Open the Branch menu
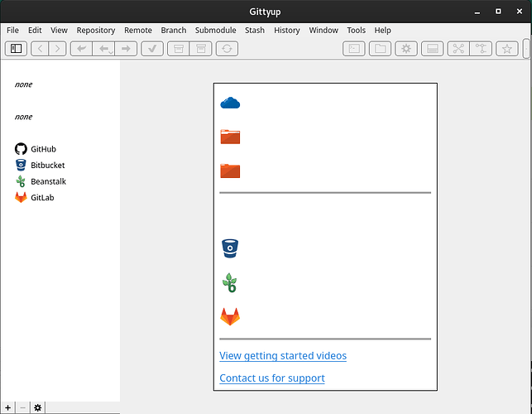The width and height of the screenshot is (532, 414). coord(174,31)
